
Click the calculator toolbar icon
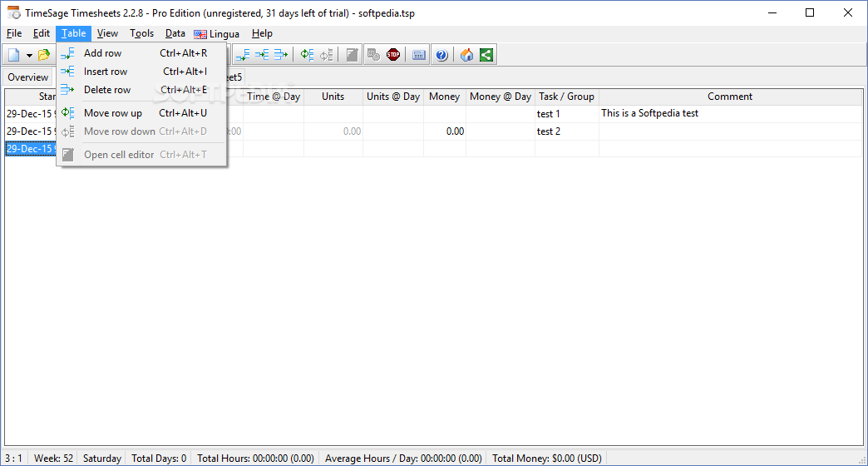click(419, 55)
